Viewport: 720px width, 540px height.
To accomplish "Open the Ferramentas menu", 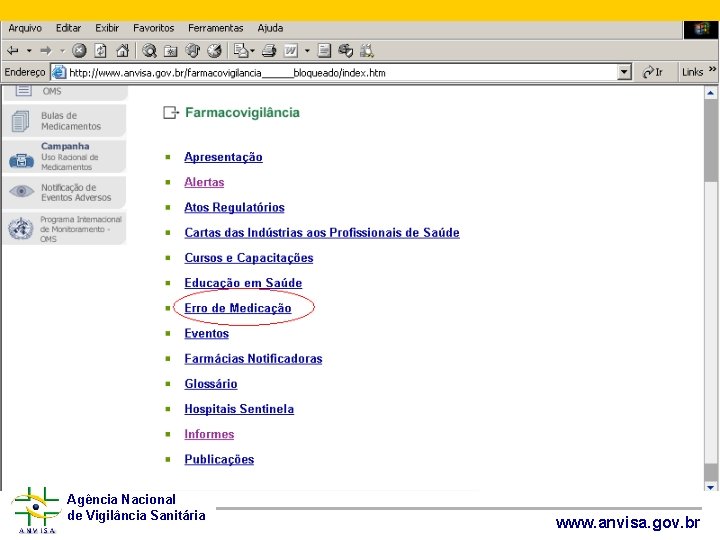I will point(215,28).
